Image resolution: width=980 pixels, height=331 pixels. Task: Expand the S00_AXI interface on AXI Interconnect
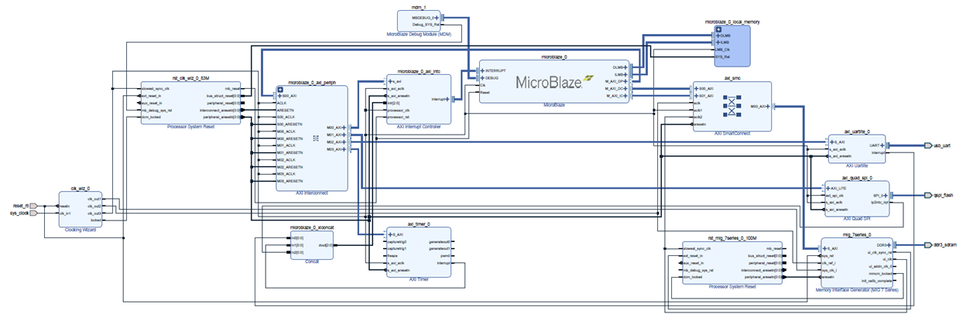(x=281, y=96)
